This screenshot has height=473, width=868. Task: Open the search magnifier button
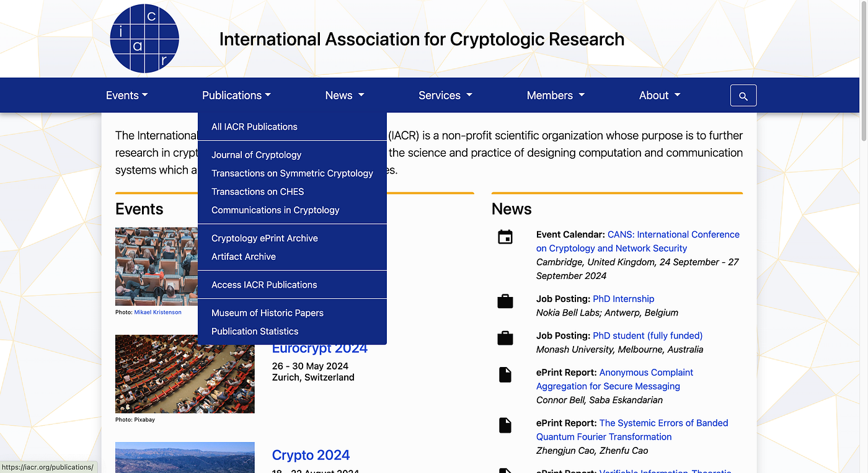[x=743, y=95]
